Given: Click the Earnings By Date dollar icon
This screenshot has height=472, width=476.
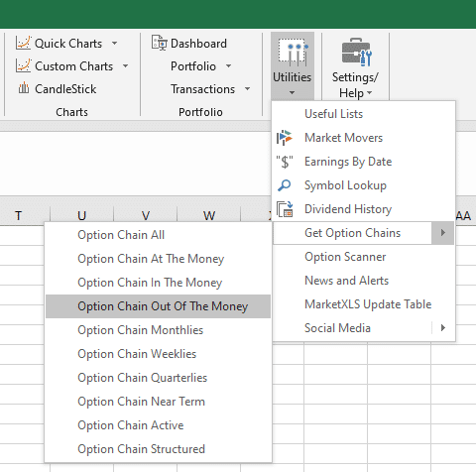Looking at the screenshot, I should (285, 162).
